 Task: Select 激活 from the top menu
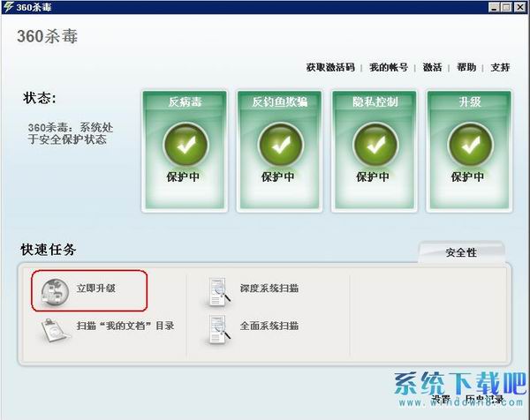point(432,67)
